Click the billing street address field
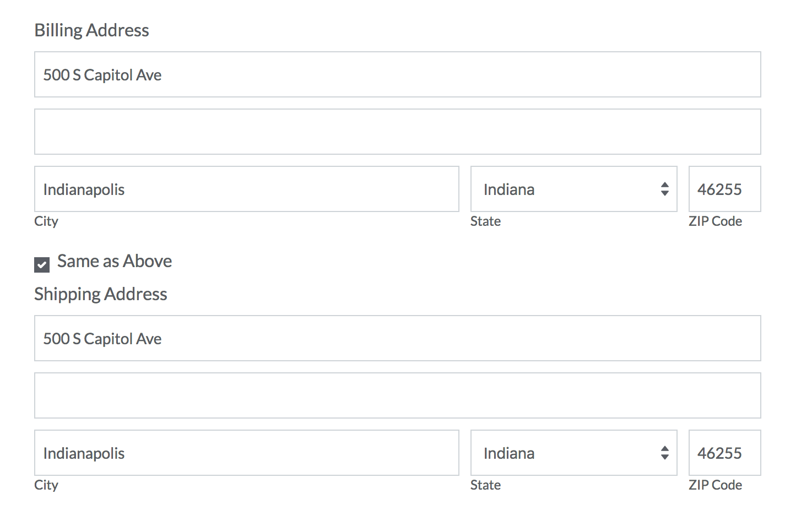The width and height of the screenshot is (812, 510). click(x=397, y=75)
